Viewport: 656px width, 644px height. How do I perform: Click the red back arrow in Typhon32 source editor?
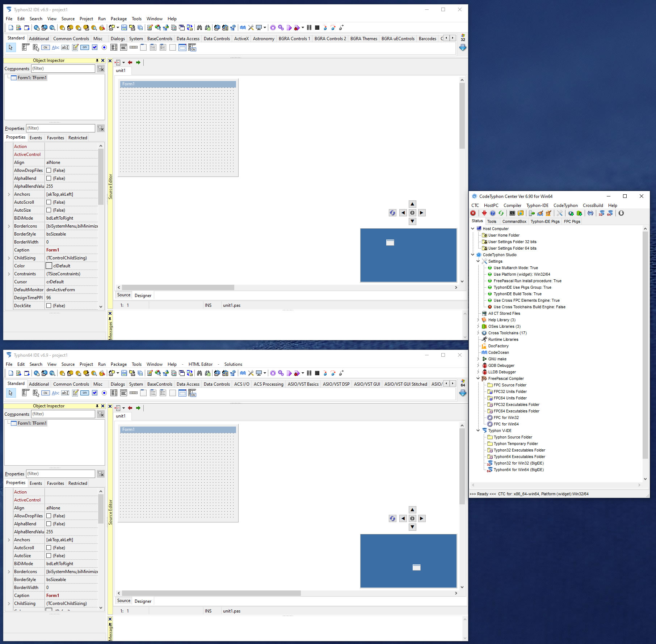tap(130, 63)
